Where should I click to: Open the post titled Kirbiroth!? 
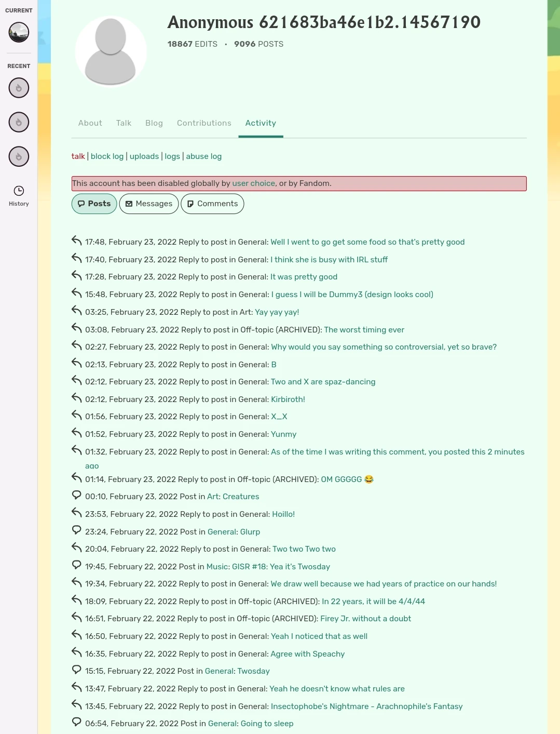pyautogui.click(x=288, y=399)
